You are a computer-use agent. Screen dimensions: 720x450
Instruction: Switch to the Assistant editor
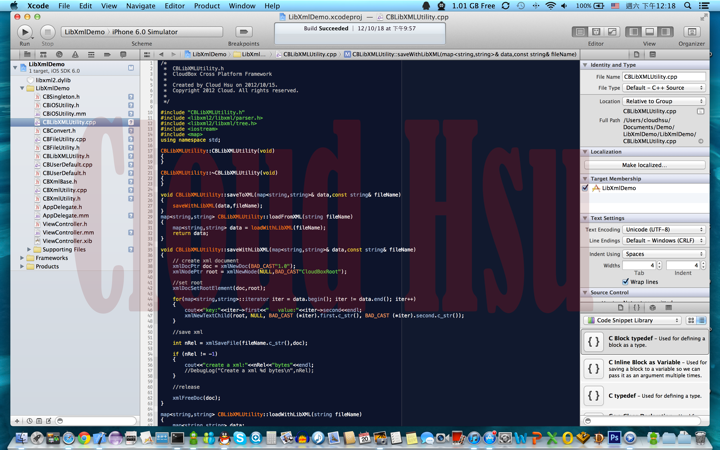click(596, 32)
